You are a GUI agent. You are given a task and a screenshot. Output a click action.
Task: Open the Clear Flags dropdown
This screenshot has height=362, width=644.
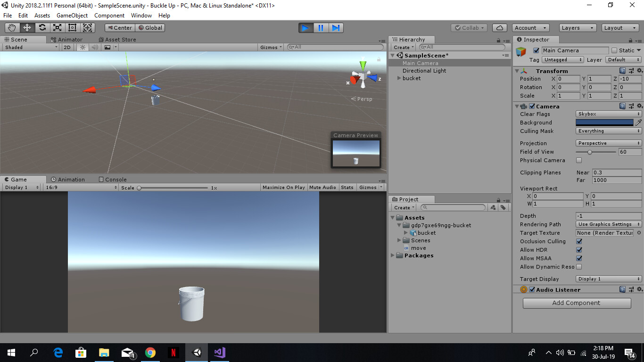coord(608,114)
